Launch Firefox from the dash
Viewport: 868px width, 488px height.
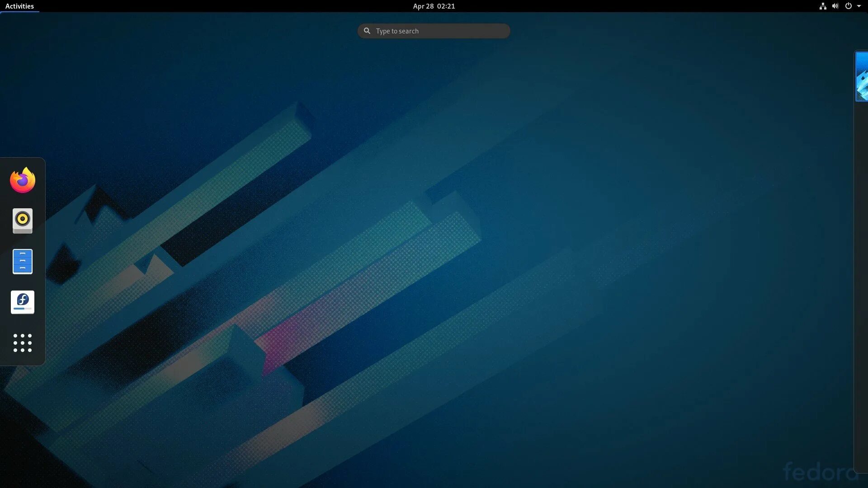coord(23,180)
